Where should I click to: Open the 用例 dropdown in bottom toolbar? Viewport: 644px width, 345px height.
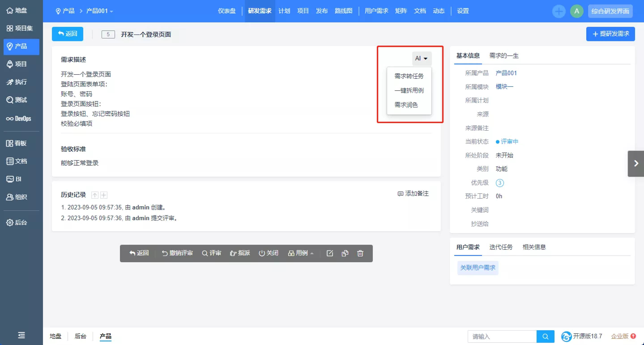[x=301, y=253]
